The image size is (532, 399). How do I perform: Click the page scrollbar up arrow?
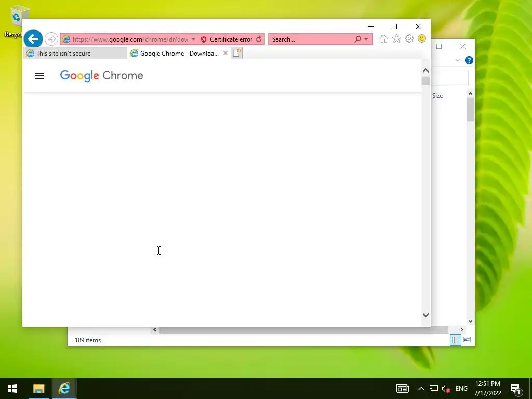pyautogui.click(x=426, y=71)
